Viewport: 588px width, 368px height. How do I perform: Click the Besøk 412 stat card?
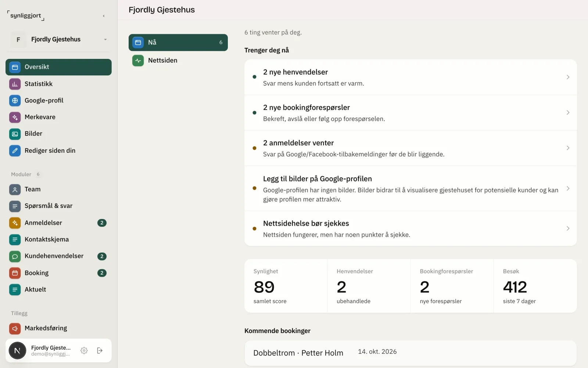tap(535, 286)
